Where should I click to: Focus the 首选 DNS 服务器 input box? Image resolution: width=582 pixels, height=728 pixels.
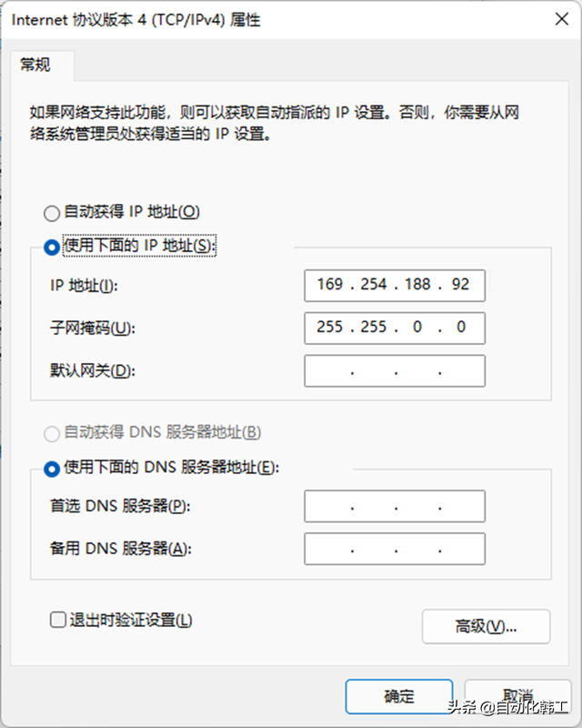click(394, 506)
